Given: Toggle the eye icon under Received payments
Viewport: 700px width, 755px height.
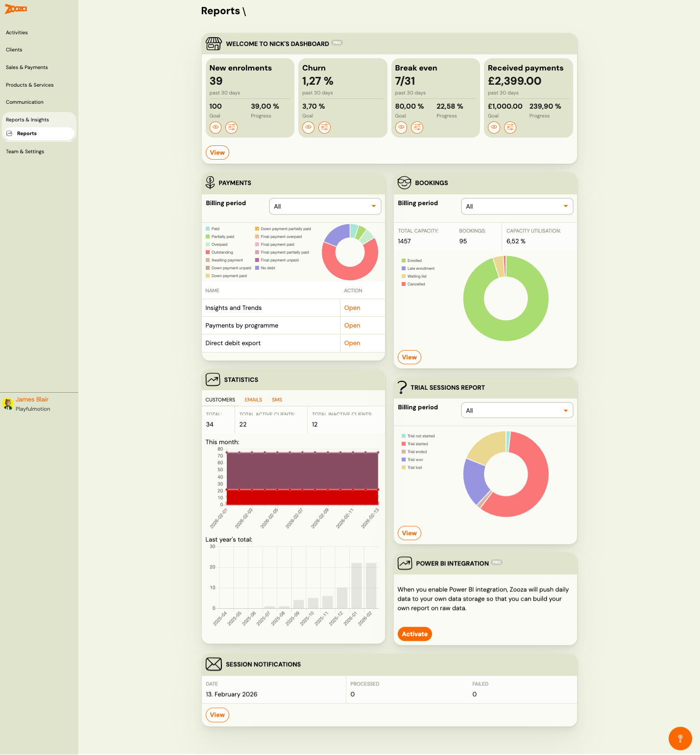Looking at the screenshot, I should pos(494,127).
